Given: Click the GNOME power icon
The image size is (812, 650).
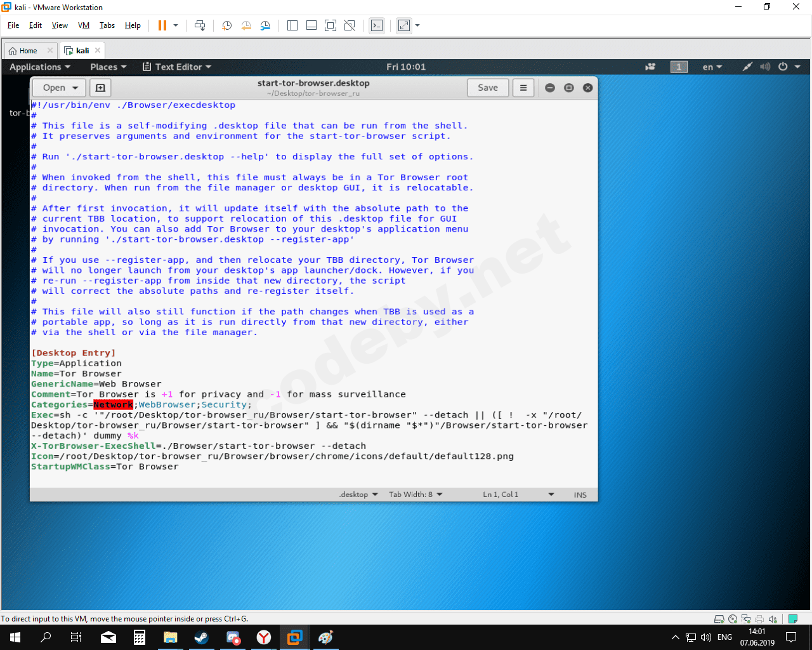Looking at the screenshot, I should (783, 67).
